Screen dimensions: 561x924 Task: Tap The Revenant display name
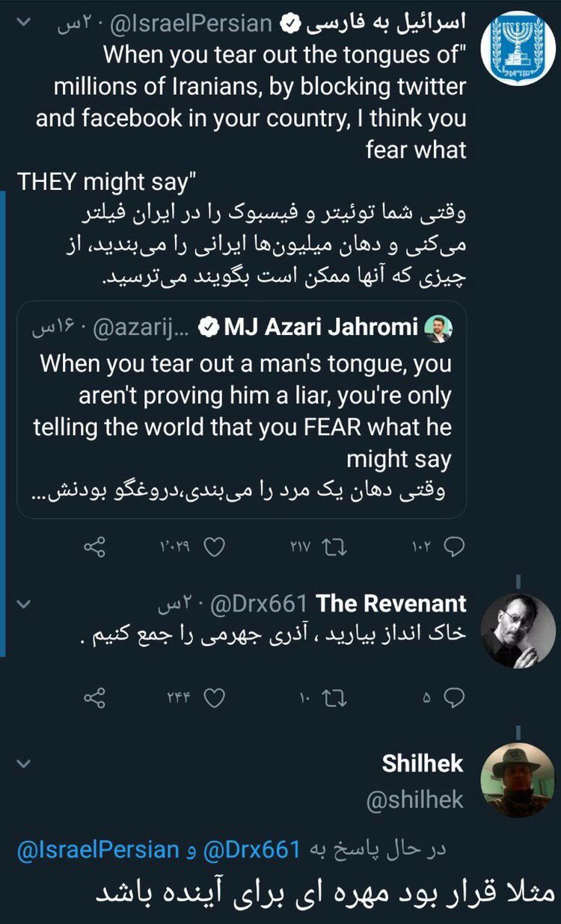(391, 603)
